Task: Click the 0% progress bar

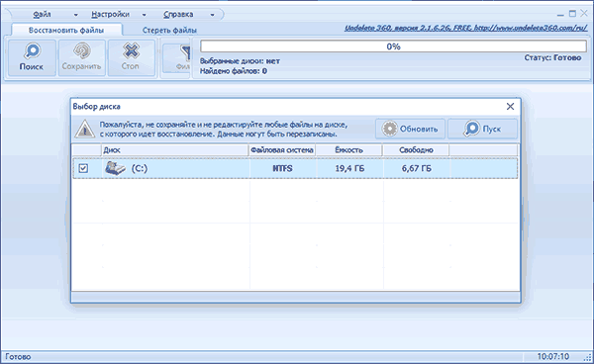Action: (x=394, y=46)
